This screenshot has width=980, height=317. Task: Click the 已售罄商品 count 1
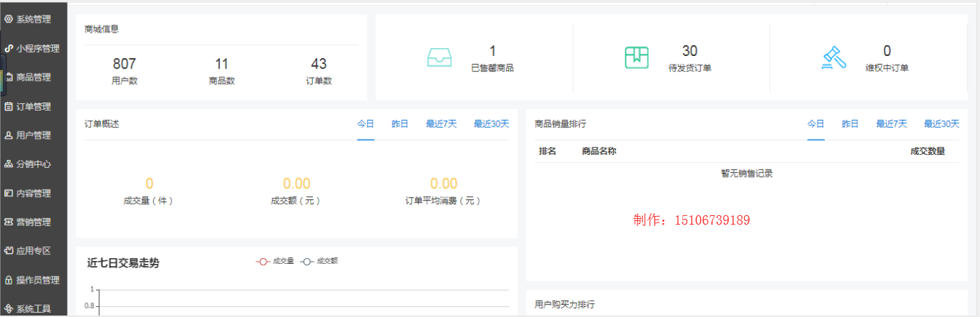coord(492,51)
